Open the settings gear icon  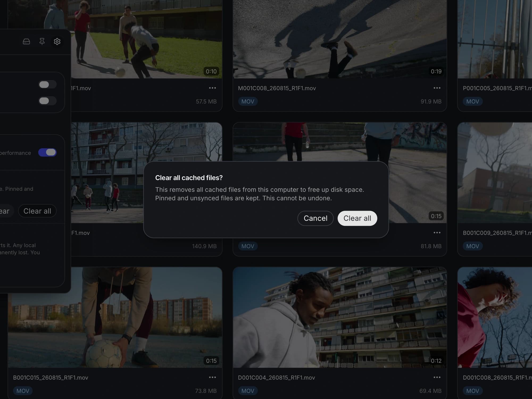[57, 41]
